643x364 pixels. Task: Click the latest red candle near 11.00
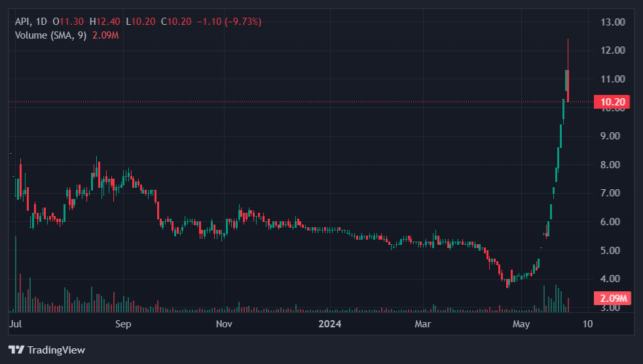click(x=568, y=85)
